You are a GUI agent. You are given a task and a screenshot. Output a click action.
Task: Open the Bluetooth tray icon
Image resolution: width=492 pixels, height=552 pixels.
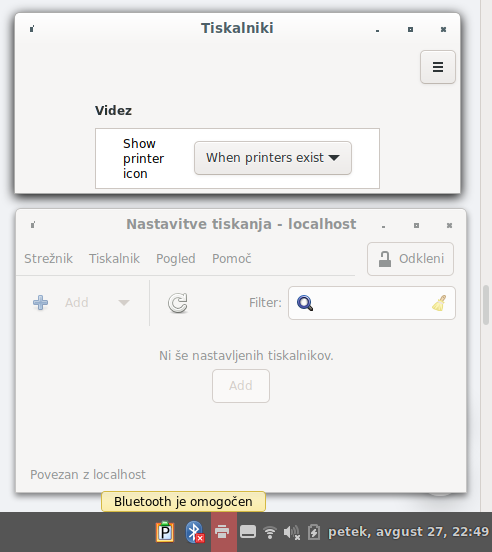coord(195,532)
